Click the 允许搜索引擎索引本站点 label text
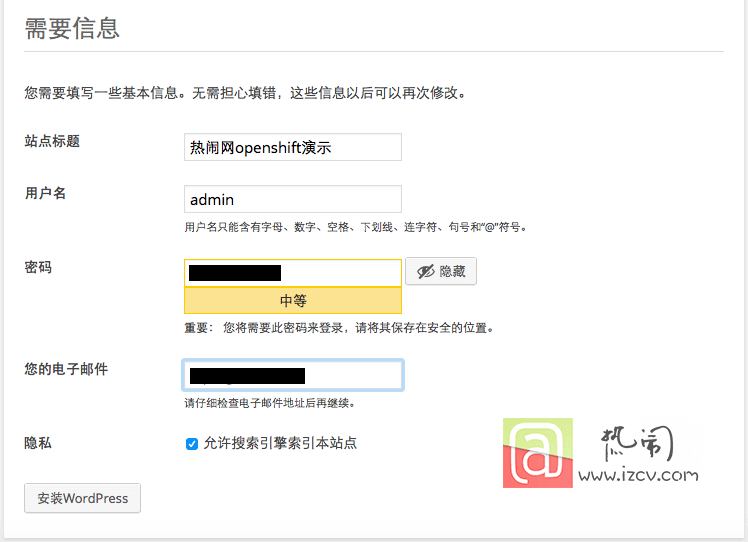 coord(280,443)
